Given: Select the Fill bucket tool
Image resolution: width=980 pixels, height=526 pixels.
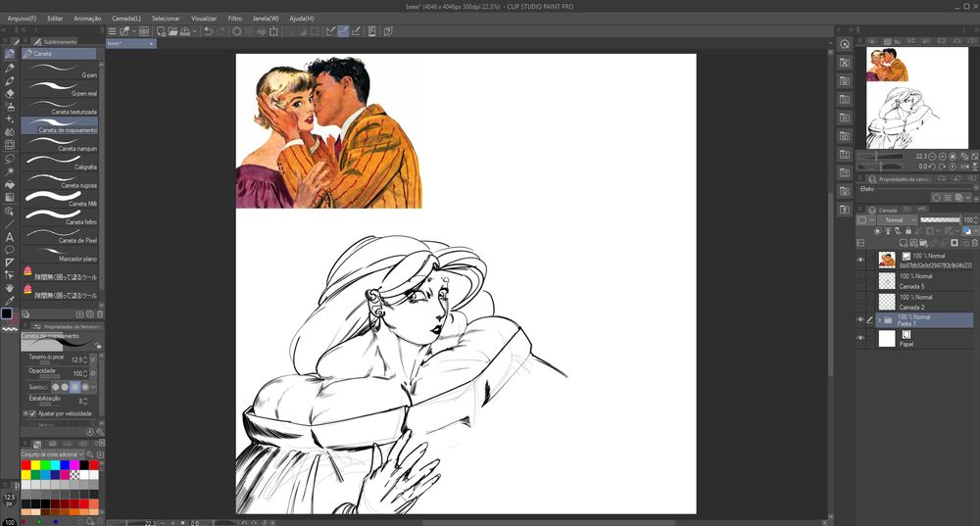Looking at the screenshot, I should [x=10, y=184].
